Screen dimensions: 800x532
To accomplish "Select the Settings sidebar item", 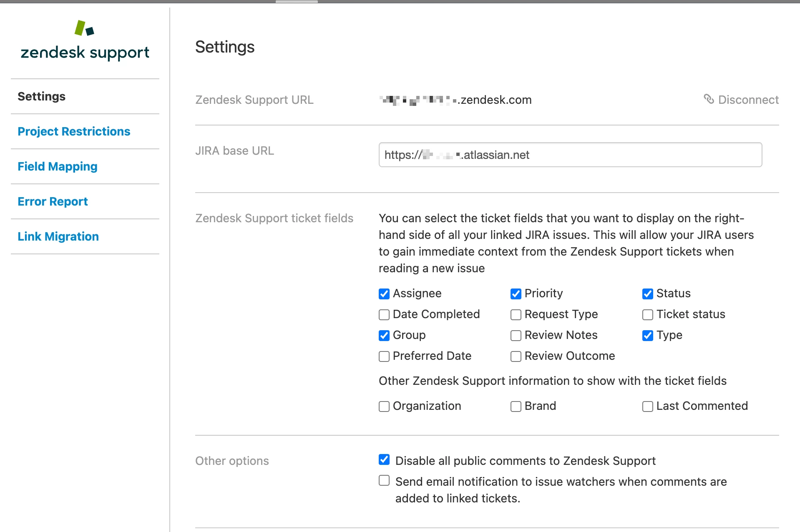I will coord(41,96).
